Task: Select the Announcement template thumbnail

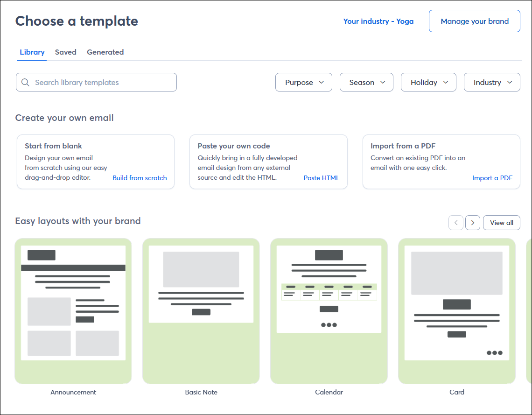Action: point(73,311)
